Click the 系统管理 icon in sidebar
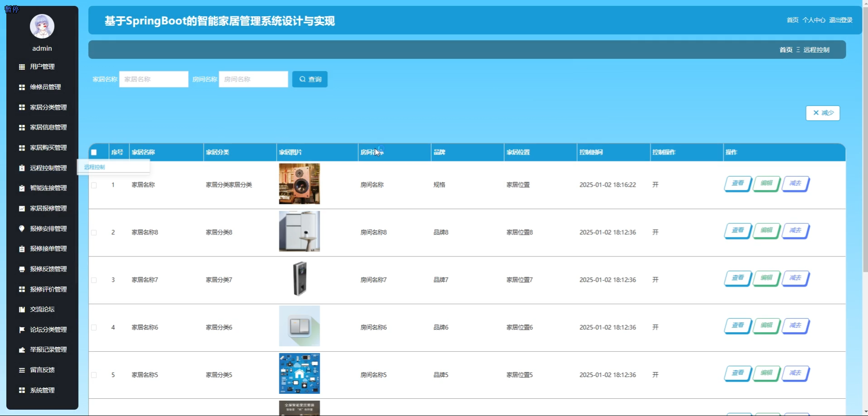868x416 pixels. (22, 390)
